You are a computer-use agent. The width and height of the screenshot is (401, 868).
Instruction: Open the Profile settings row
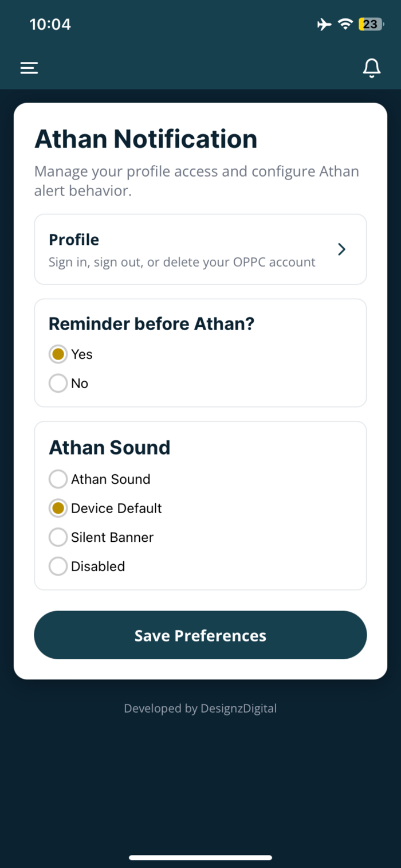pos(200,249)
